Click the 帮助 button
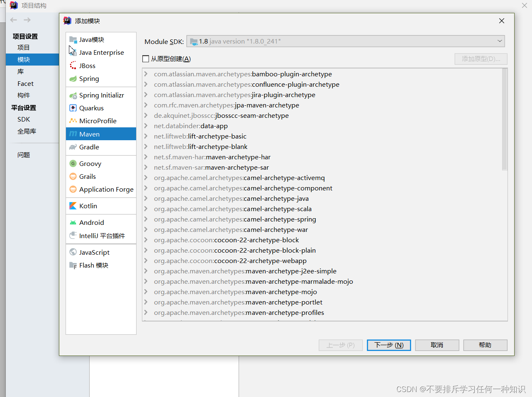Image resolution: width=532 pixels, height=397 pixels. point(485,345)
